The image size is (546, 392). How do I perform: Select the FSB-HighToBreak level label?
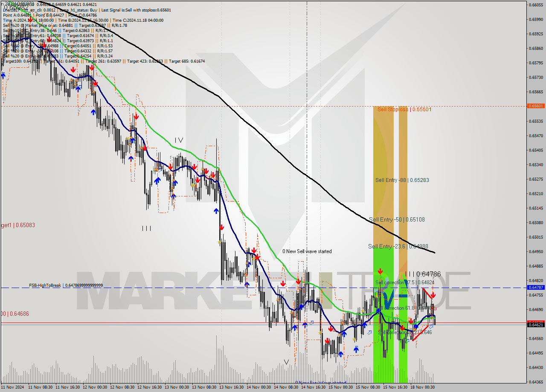[66, 285]
